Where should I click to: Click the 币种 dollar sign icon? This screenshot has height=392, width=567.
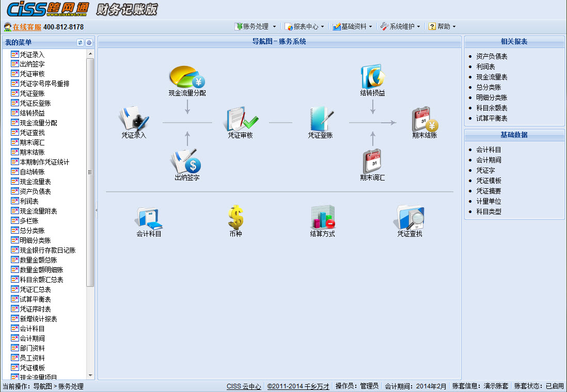(235, 218)
